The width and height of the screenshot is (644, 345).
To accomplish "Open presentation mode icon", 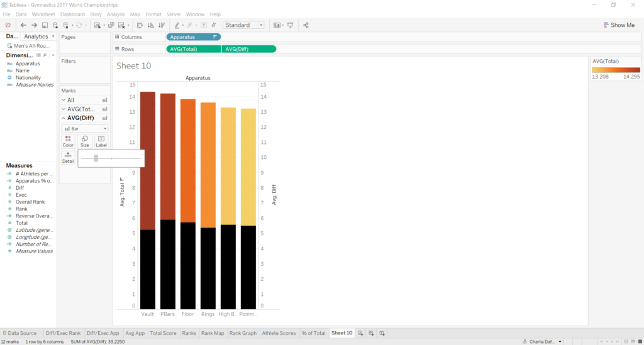I will [291, 25].
